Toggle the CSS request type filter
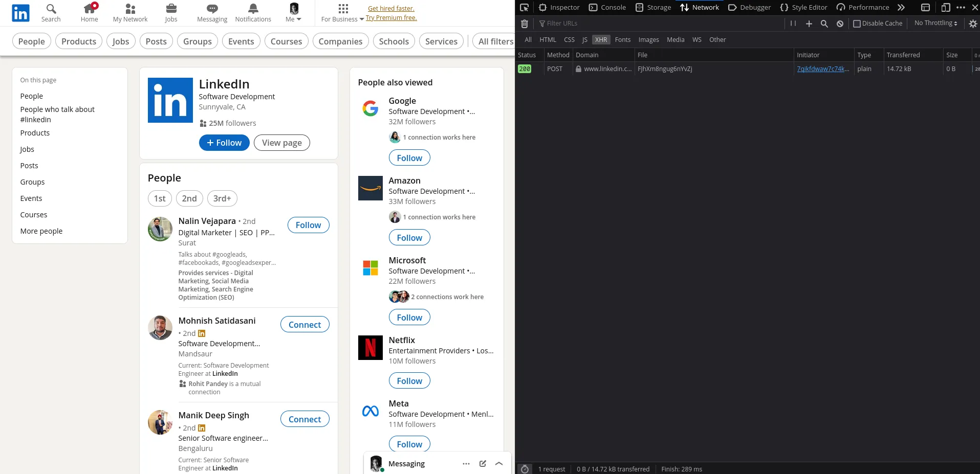Screen dimensions: 980x474 click(x=569, y=40)
